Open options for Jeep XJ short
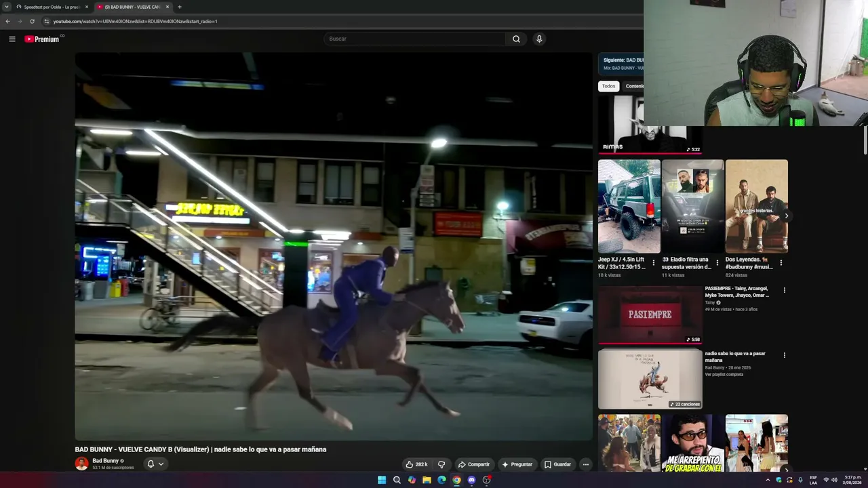This screenshot has height=488, width=868. (654, 263)
